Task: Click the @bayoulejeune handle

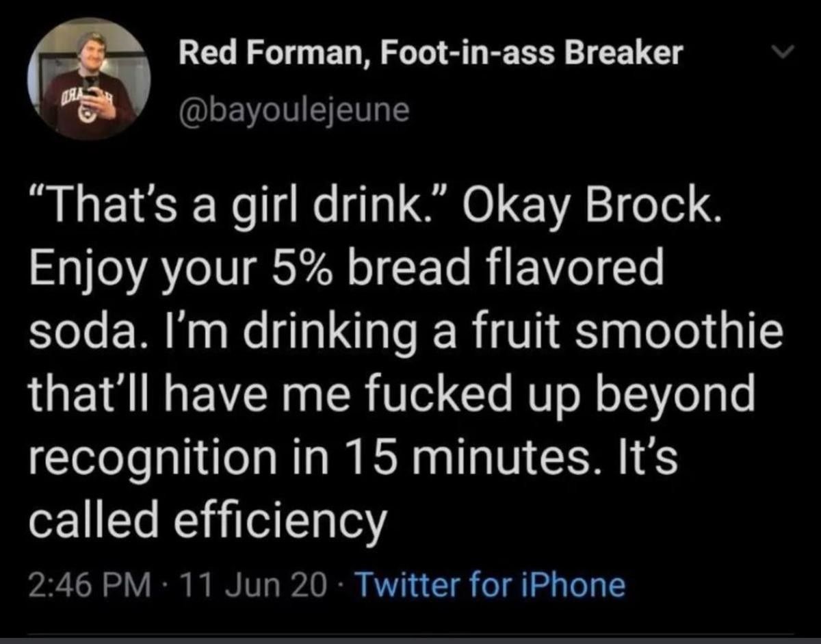Action: [293, 109]
